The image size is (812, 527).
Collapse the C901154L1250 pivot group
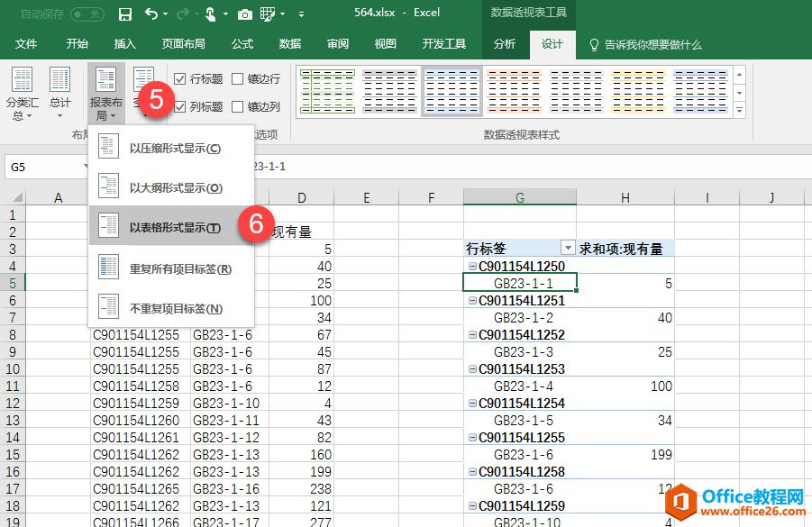click(471, 266)
